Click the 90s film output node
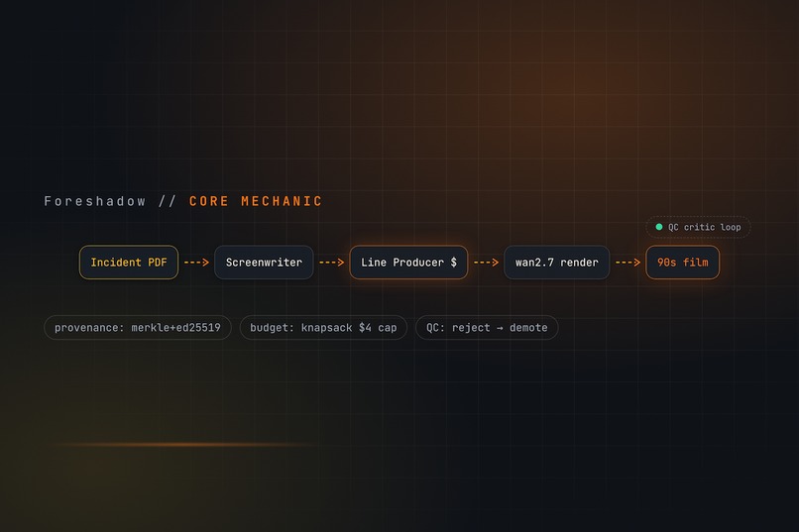This screenshot has height=532, width=799. 683,263
